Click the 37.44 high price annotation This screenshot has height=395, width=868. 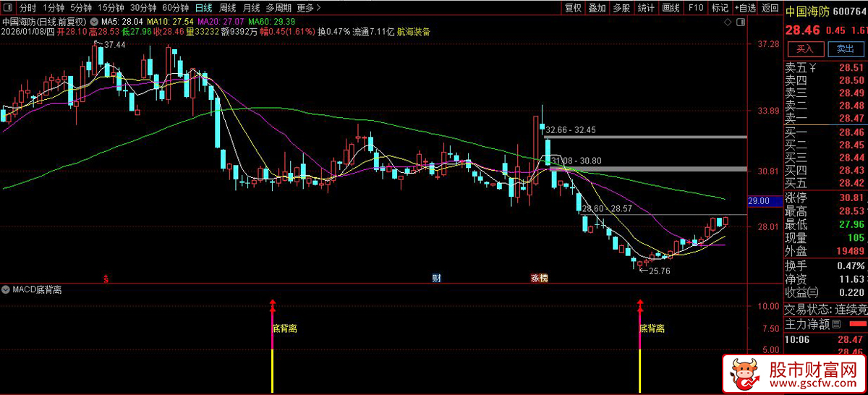(x=114, y=45)
